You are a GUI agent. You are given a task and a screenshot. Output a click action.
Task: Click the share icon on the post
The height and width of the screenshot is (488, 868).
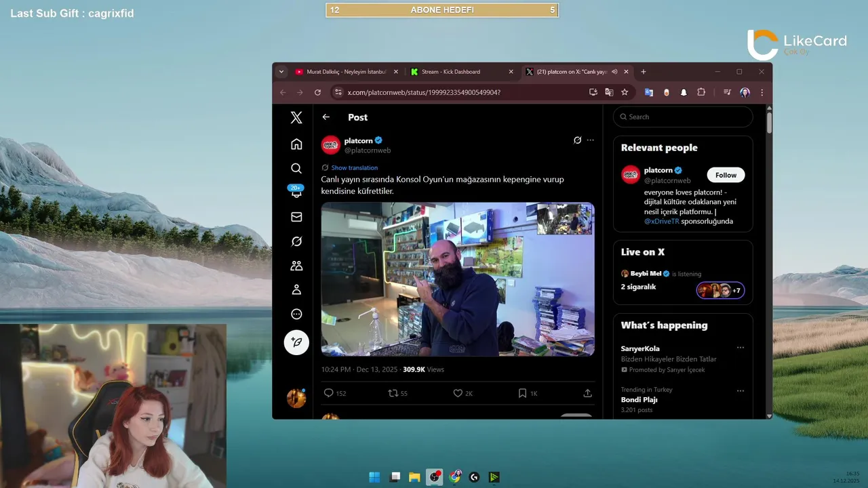[x=588, y=393]
